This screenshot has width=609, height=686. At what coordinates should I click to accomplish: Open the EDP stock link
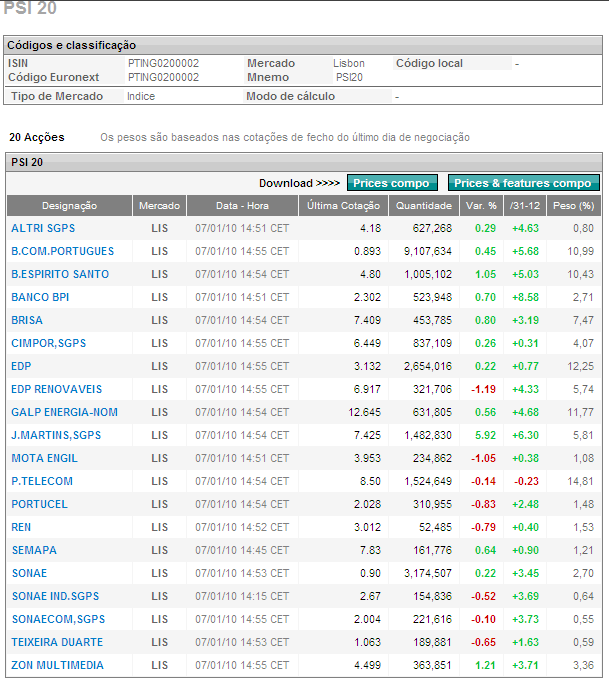click(21, 366)
